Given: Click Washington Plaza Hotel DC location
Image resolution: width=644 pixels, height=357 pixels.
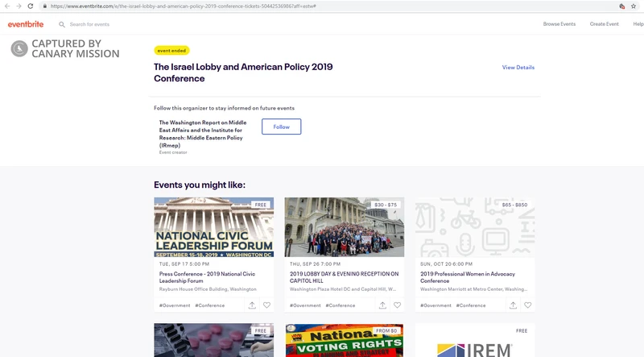Looking at the screenshot, I should [x=343, y=289].
